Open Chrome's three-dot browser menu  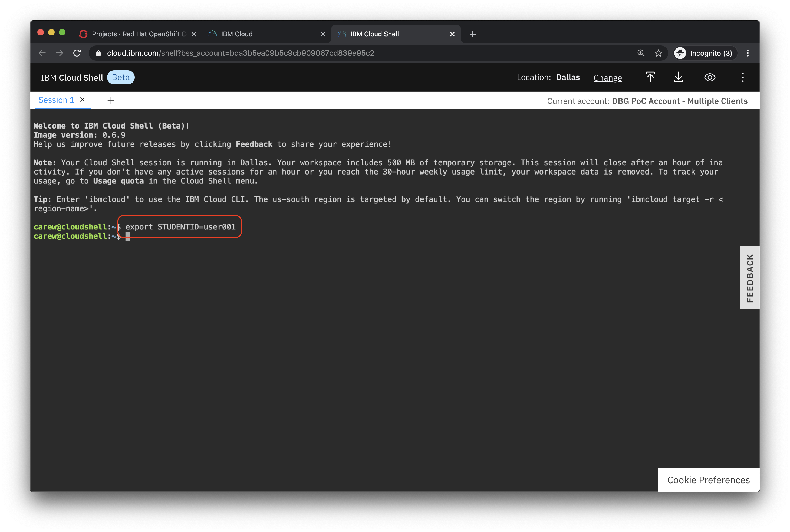point(748,53)
